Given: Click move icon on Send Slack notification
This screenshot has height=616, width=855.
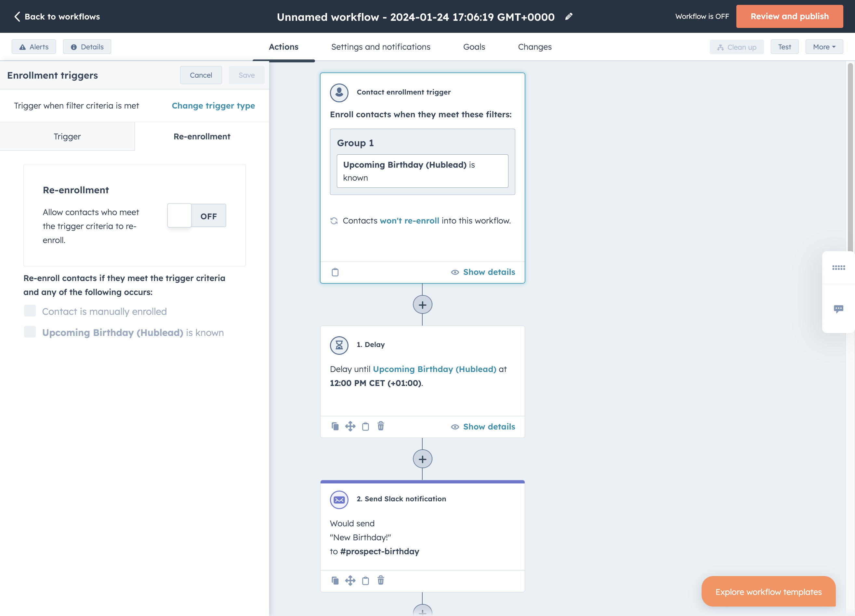Looking at the screenshot, I should (x=350, y=581).
